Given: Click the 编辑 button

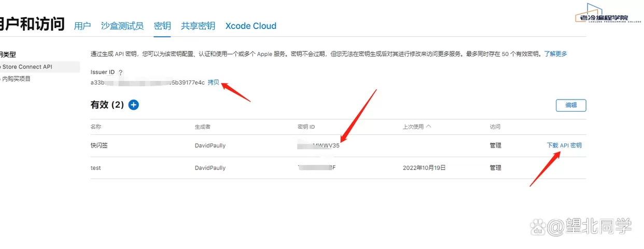Looking at the screenshot, I should coord(571,105).
